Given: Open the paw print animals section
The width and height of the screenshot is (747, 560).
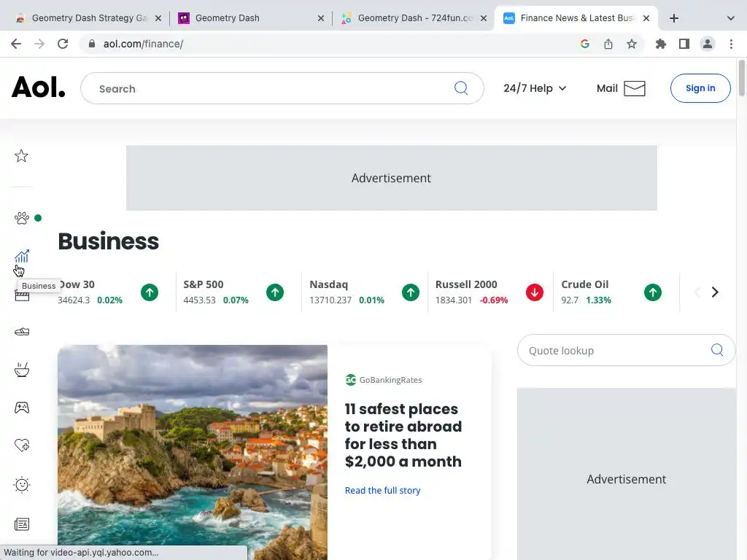Looking at the screenshot, I should pos(22,218).
